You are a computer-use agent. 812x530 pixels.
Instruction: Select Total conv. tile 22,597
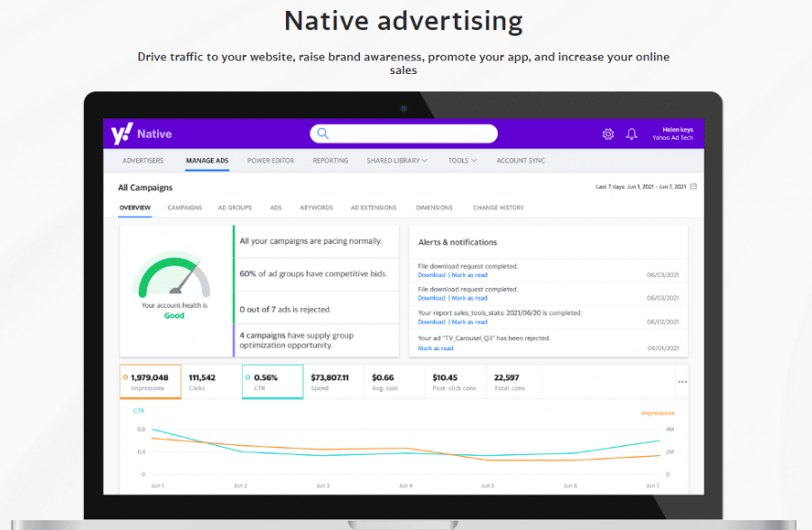(x=513, y=382)
